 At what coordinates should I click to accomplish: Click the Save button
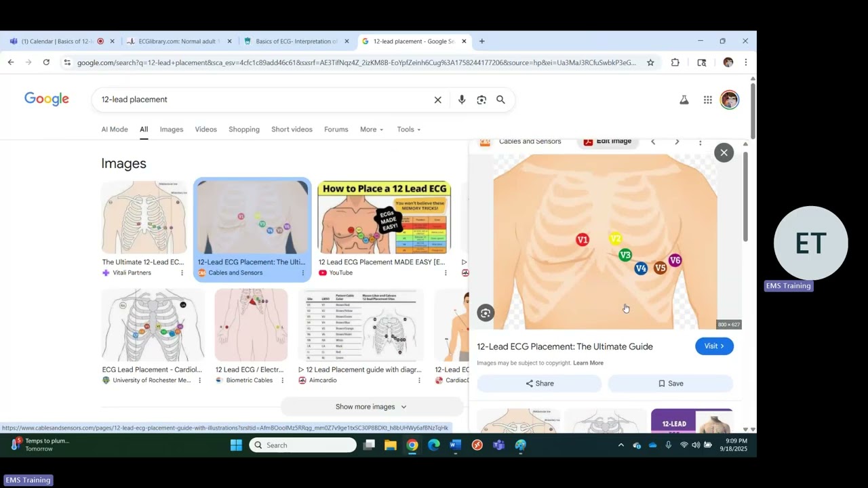[670, 384]
